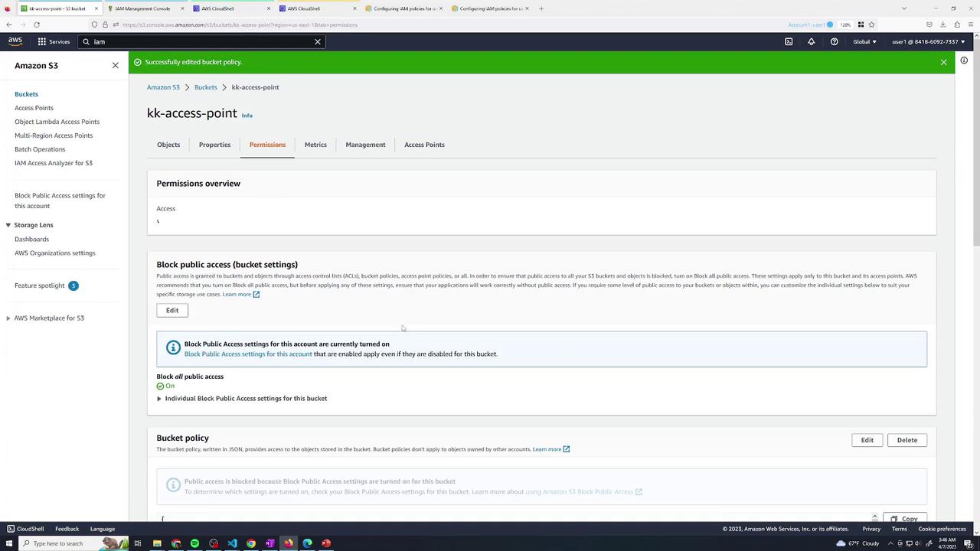This screenshot has height=551, width=980.
Task: Open the Windows notification center
Action: (x=969, y=543)
